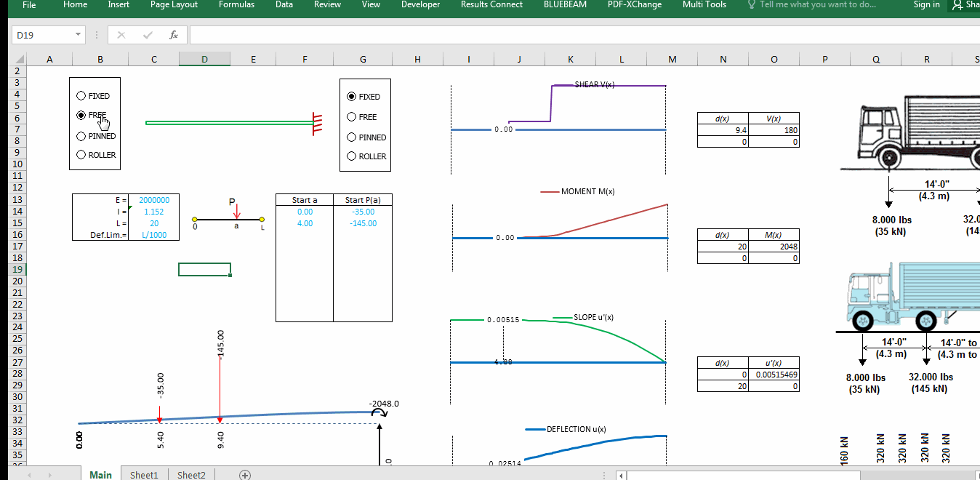Click the Start P(a) value -35.00
The image size is (980, 480).
[363, 212]
